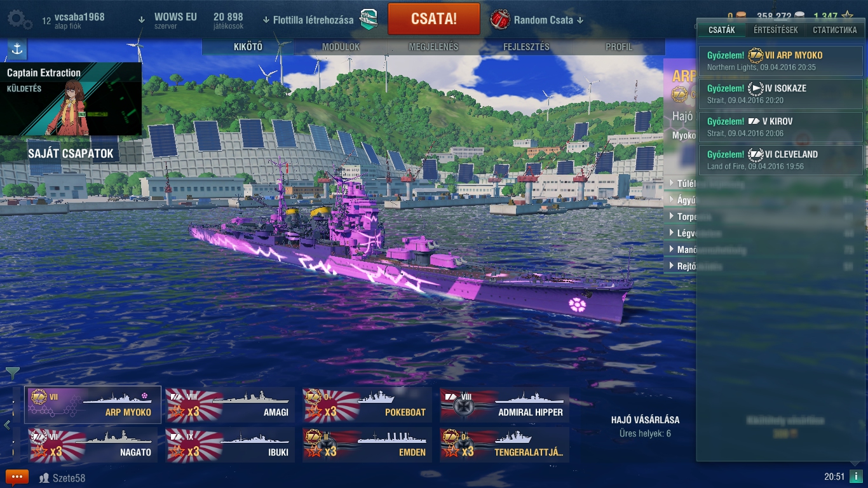Click the info icon near clock
Screen dimensions: 868x488
pyautogui.click(x=855, y=476)
